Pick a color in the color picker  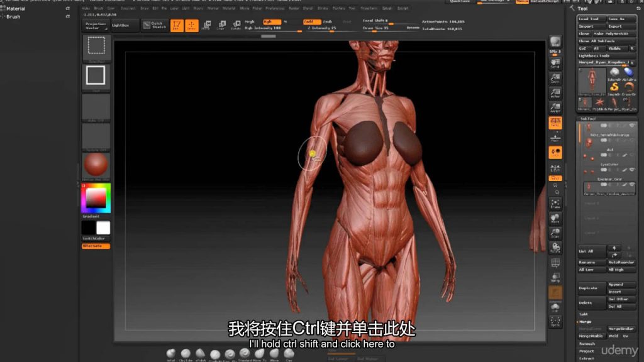point(96,199)
